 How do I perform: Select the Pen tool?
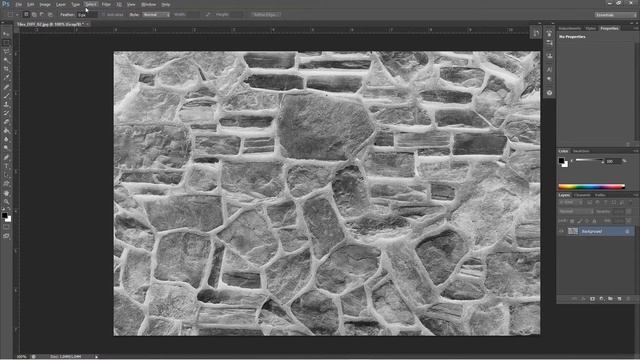[6, 158]
